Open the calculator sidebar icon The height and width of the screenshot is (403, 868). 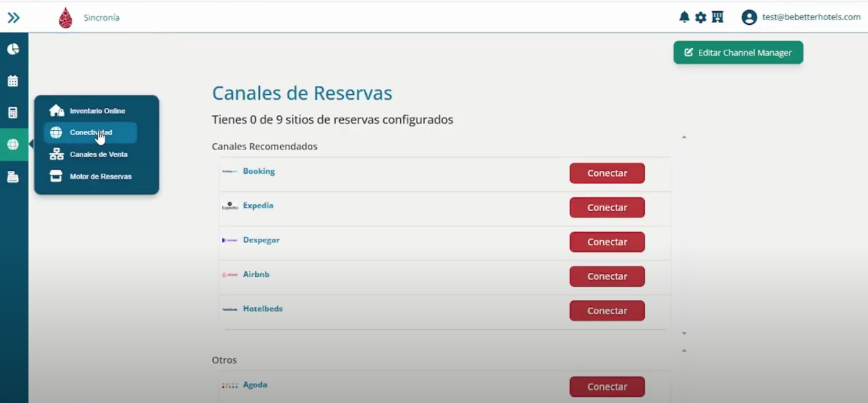[x=13, y=113]
